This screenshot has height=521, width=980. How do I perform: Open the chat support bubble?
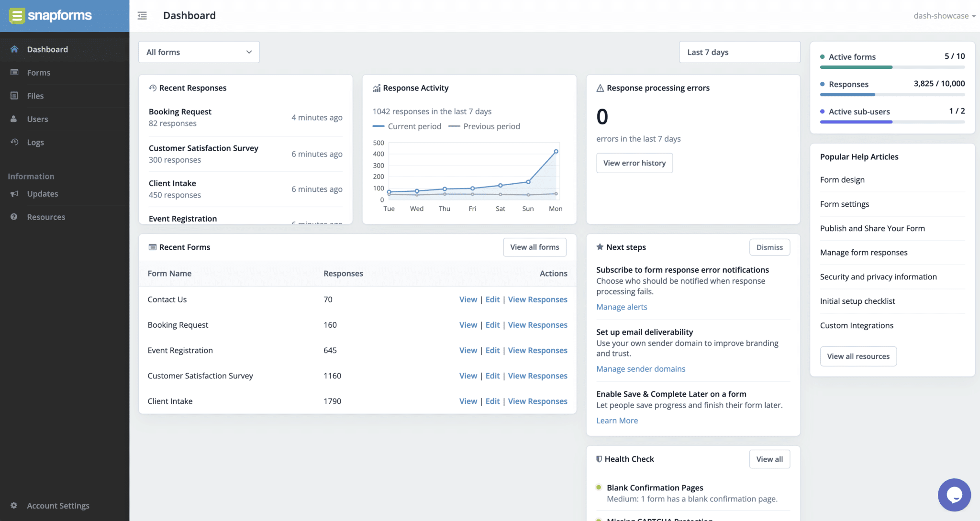(954, 495)
